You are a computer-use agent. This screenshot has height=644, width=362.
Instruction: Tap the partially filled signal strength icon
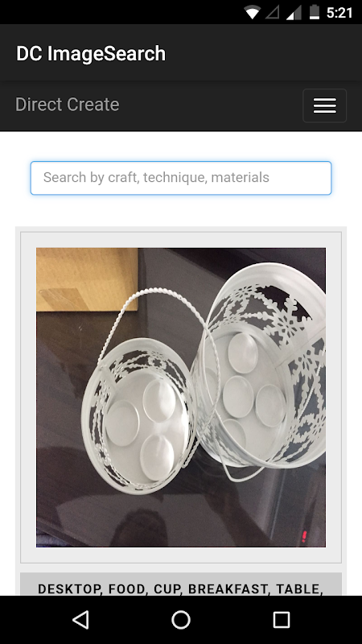pos(294,12)
